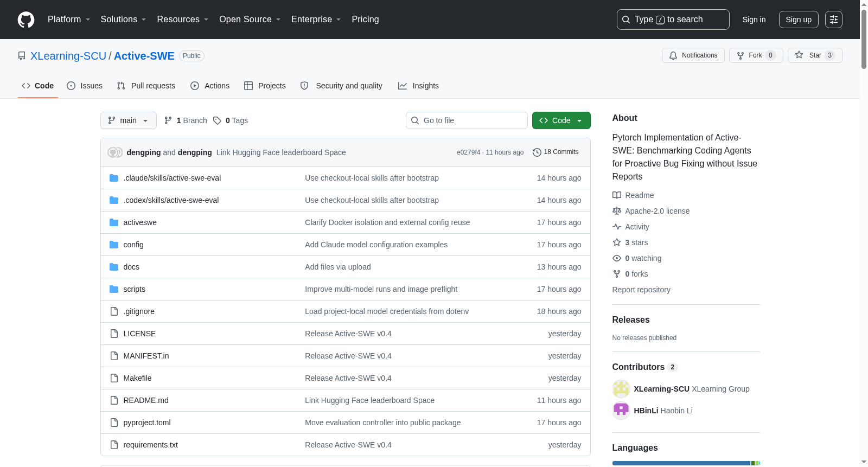Expand the Enterprise menu
The image size is (868, 467).
pos(316,20)
